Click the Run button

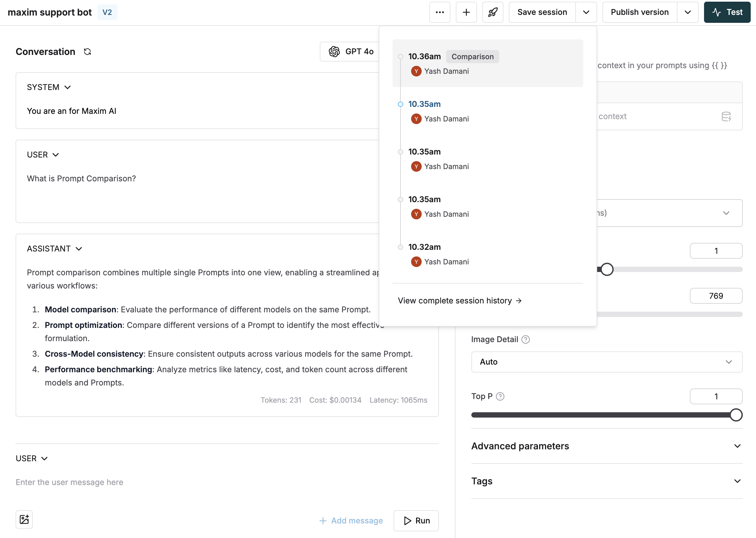click(x=416, y=520)
